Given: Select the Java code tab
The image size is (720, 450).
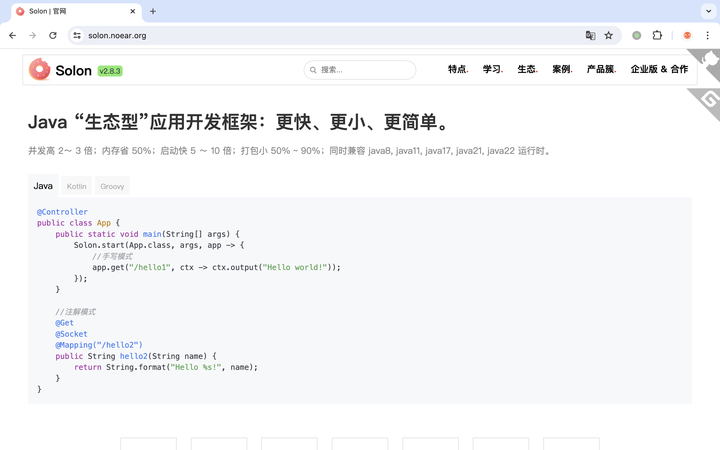Looking at the screenshot, I should coord(43,186).
